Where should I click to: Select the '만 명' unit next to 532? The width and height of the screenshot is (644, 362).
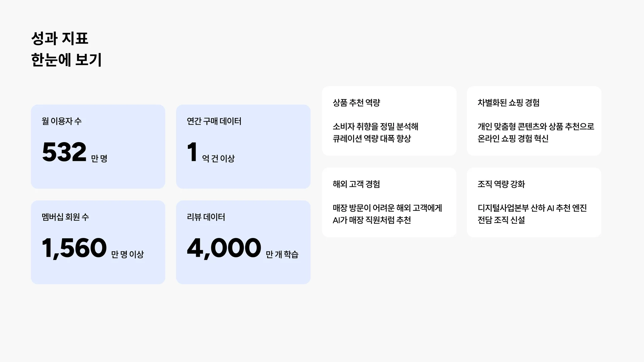[99, 159]
